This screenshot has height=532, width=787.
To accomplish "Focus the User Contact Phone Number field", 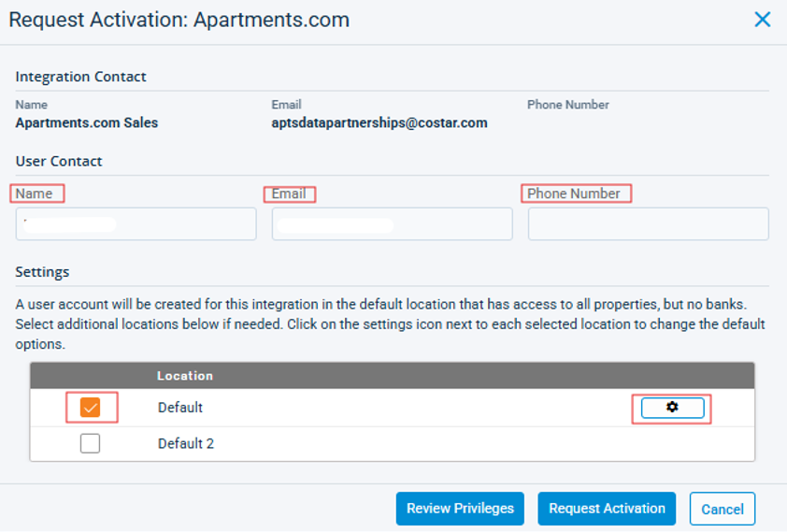I will click(x=648, y=224).
